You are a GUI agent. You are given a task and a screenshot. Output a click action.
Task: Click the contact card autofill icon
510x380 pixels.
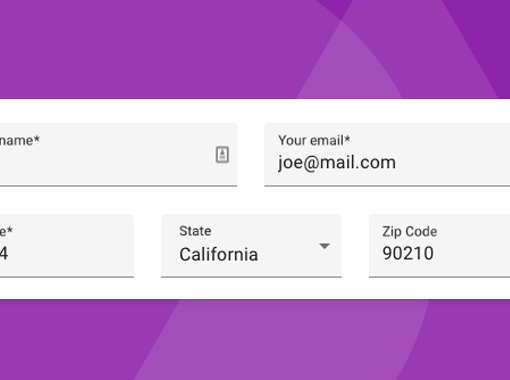pos(222,155)
